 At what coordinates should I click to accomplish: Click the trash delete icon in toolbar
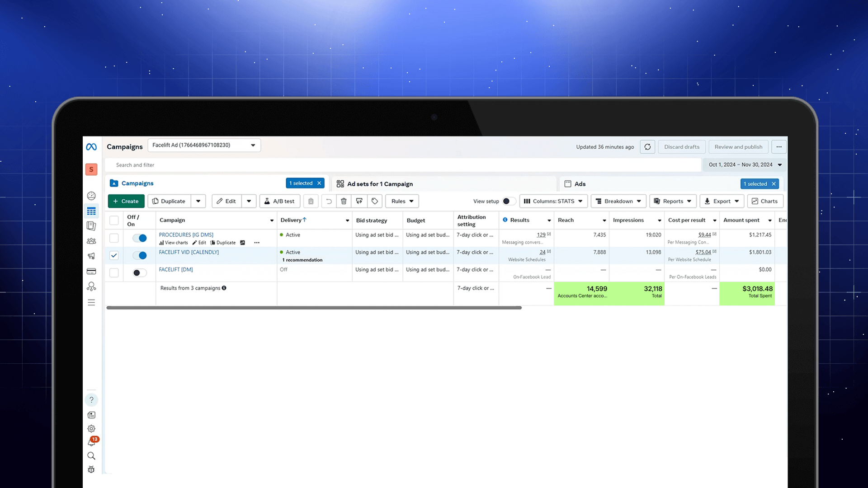[344, 201]
